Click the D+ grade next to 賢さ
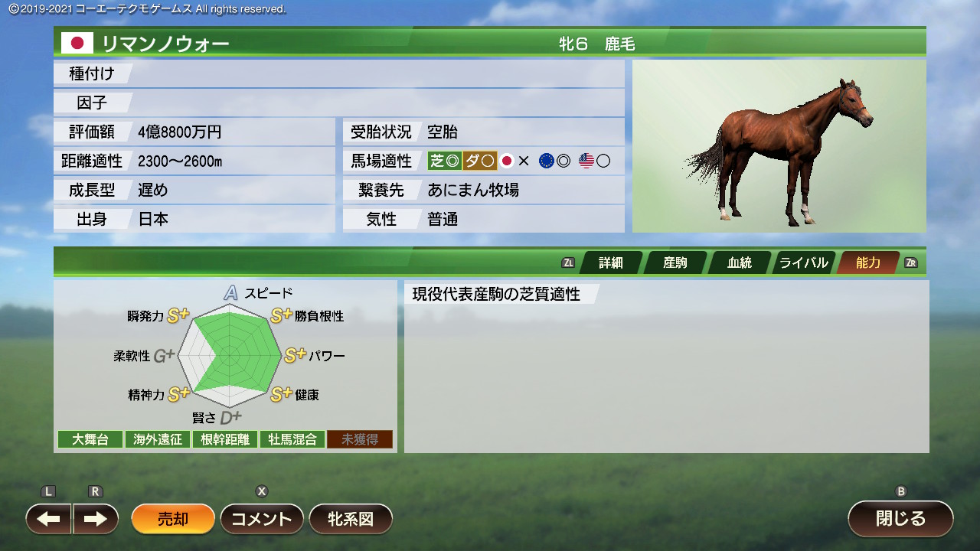This screenshot has width=980, height=551. pyautogui.click(x=230, y=418)
